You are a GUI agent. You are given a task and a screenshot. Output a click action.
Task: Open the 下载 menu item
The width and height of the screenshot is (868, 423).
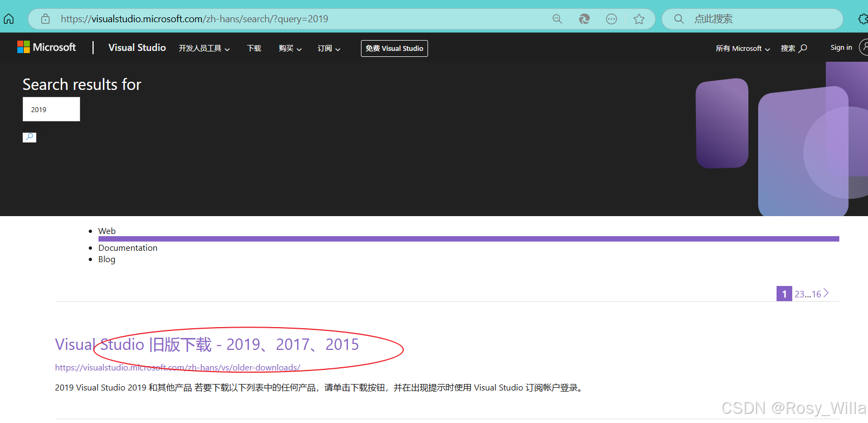[x=254, y=48]
